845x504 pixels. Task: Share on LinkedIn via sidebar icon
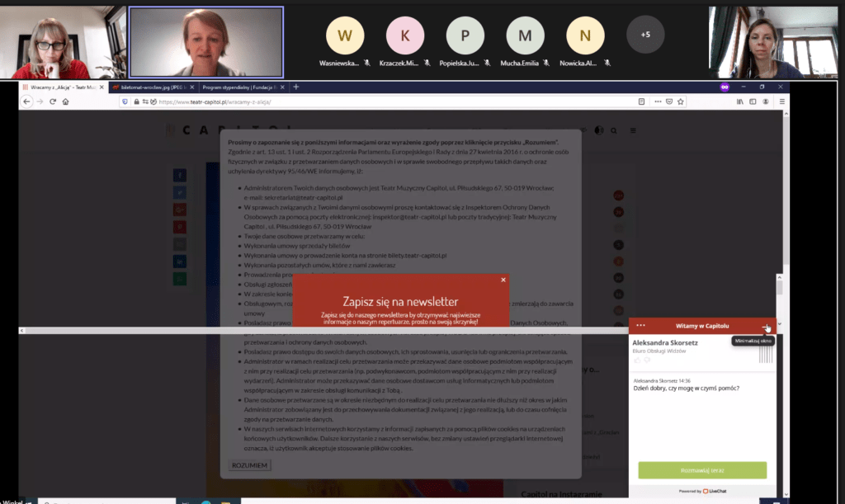click(x=179, y=261)
